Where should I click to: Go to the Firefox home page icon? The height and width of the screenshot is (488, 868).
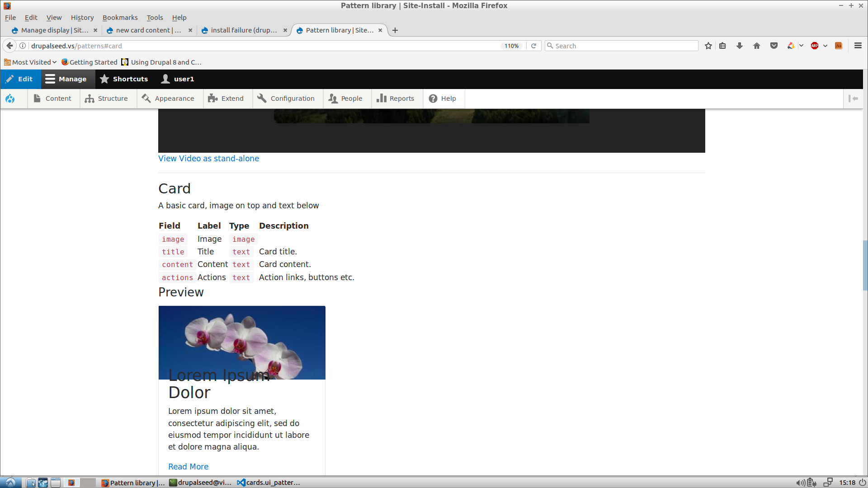pos(757,46)
